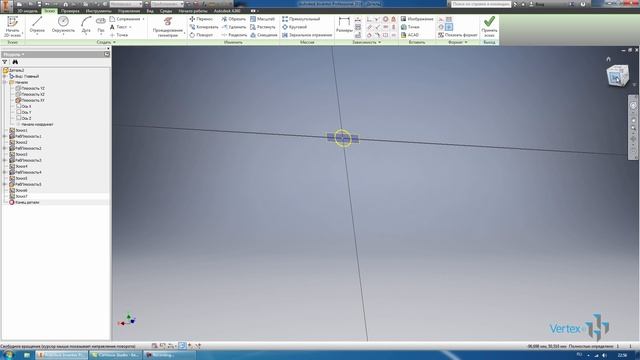Select the Поворот rotate tool
The image size is (640, 360).
201,35
